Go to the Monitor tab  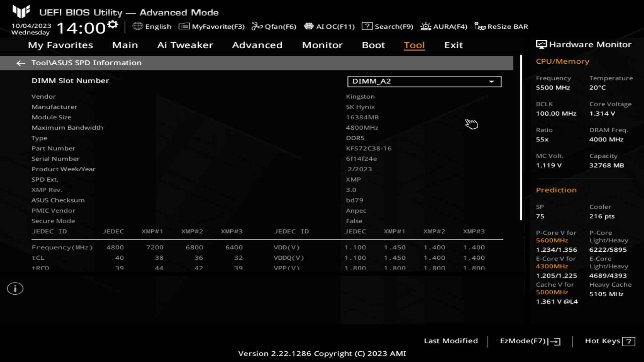(322, 45)
